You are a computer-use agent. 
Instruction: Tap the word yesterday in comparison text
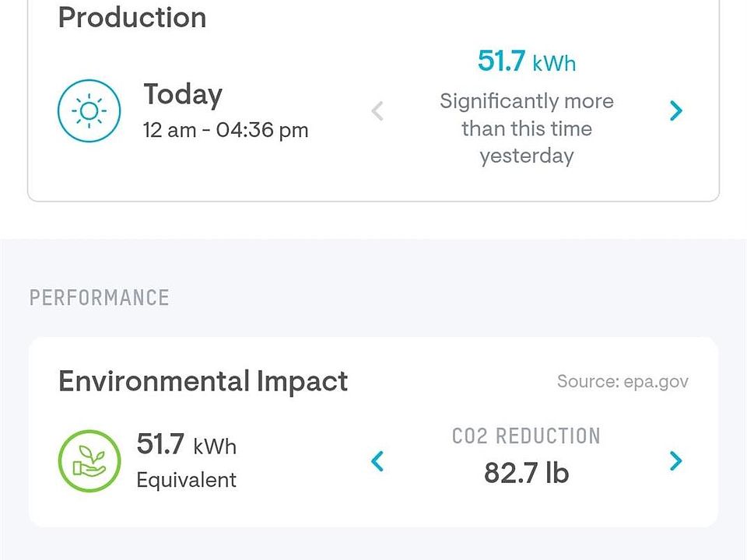tap(527, 156)
